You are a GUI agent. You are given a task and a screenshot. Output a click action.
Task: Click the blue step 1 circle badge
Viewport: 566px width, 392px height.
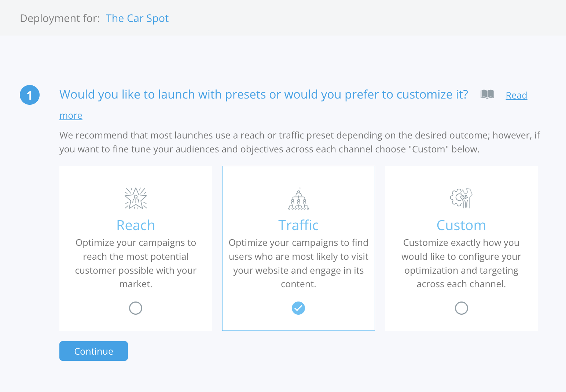pos(30,95)
